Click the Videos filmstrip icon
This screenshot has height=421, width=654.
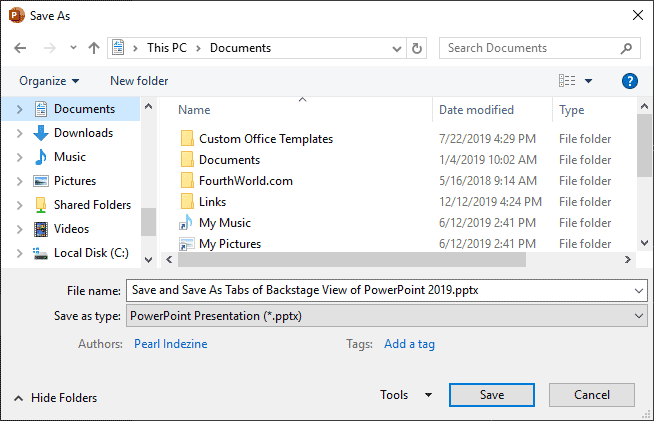(40, 229)
